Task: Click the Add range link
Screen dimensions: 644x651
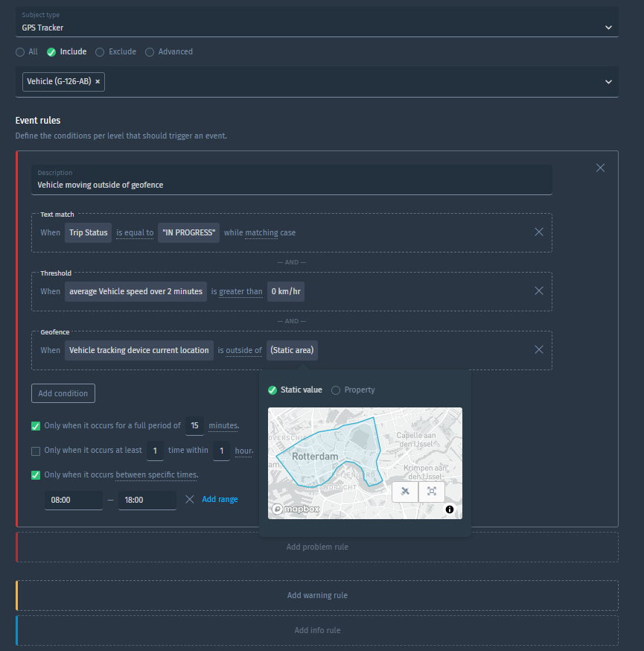Action: point(220,499)
